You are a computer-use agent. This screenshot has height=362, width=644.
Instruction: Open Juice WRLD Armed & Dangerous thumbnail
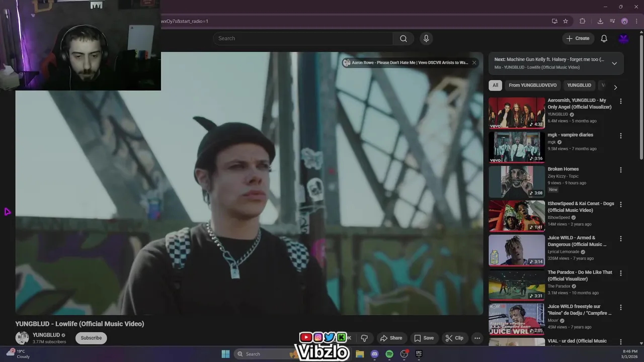517,250
